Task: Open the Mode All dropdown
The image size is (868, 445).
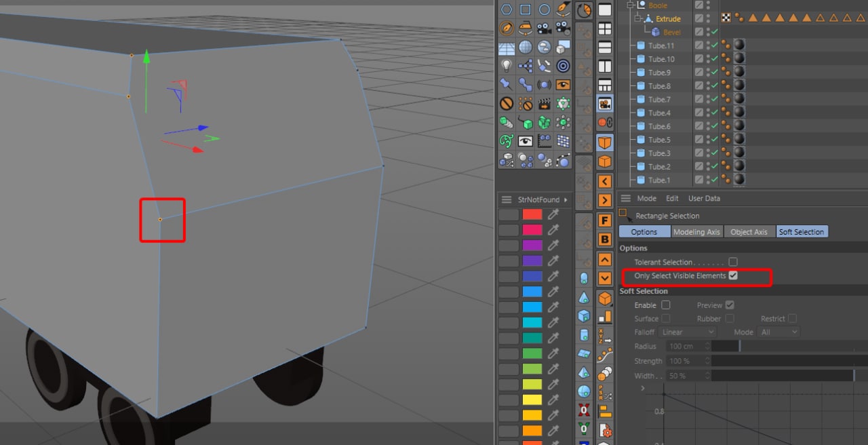Action: pyautogui.click(x=779, y=332)
